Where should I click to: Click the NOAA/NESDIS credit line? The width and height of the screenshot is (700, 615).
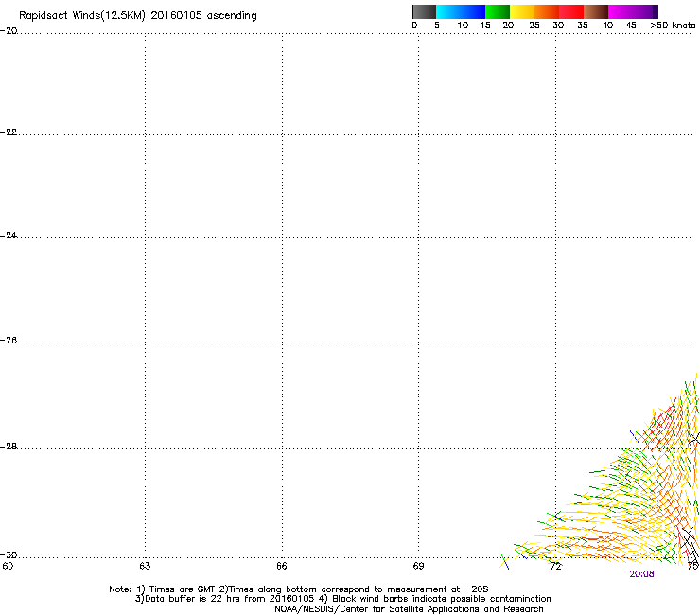[x=409, y=608]
